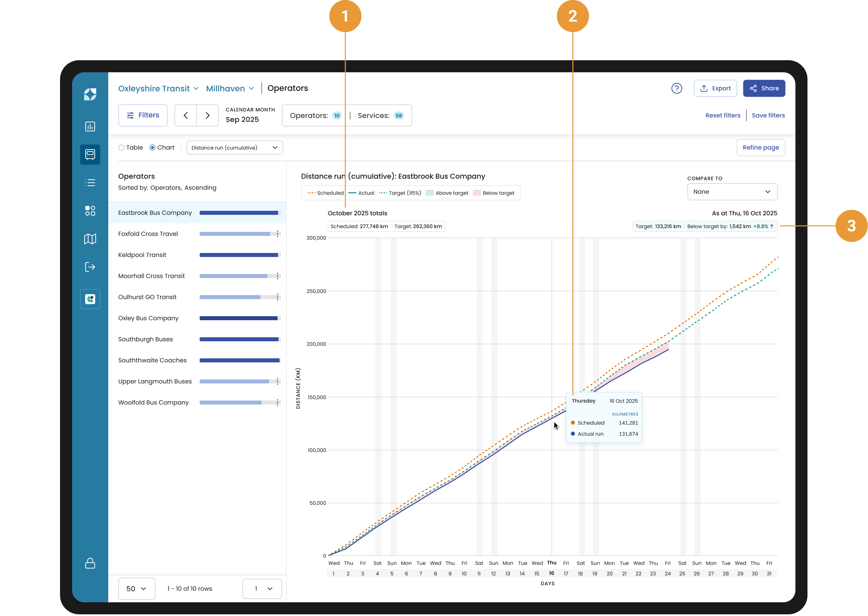Screen dimensions: 868x616
Task: Expand the Compare To dropdown
Action: pos(732,191)
